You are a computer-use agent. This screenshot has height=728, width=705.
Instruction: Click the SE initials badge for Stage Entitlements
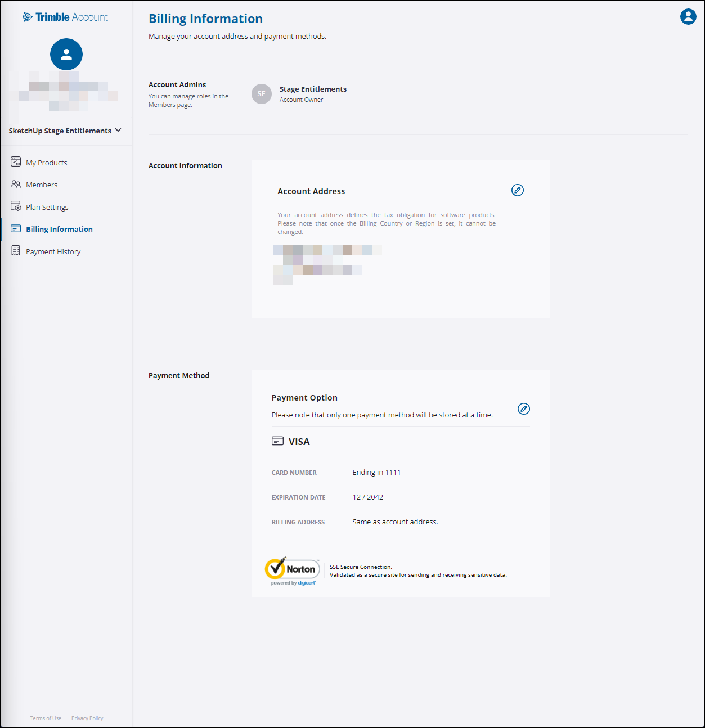(261, 94)
